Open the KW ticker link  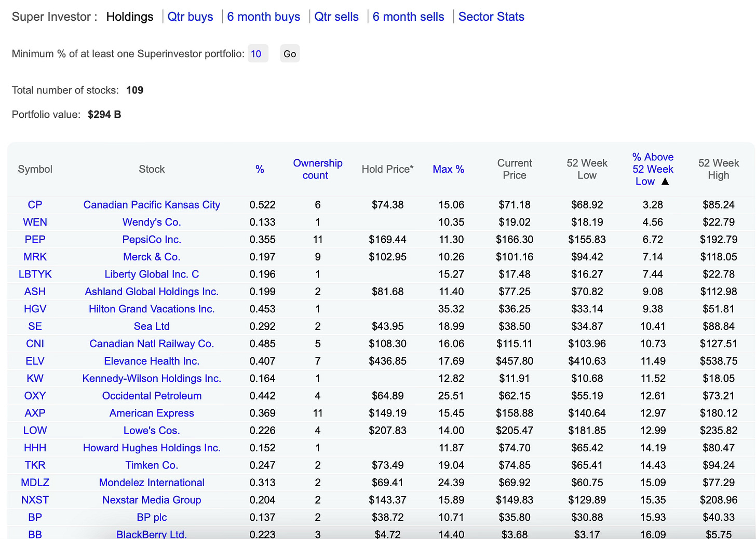tap(35, 378)
